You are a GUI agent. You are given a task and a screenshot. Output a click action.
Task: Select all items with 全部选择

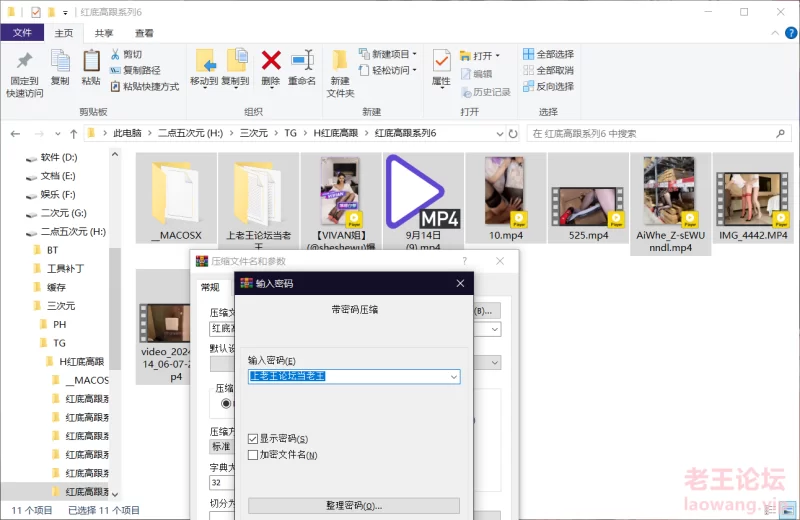pos(548,54)
